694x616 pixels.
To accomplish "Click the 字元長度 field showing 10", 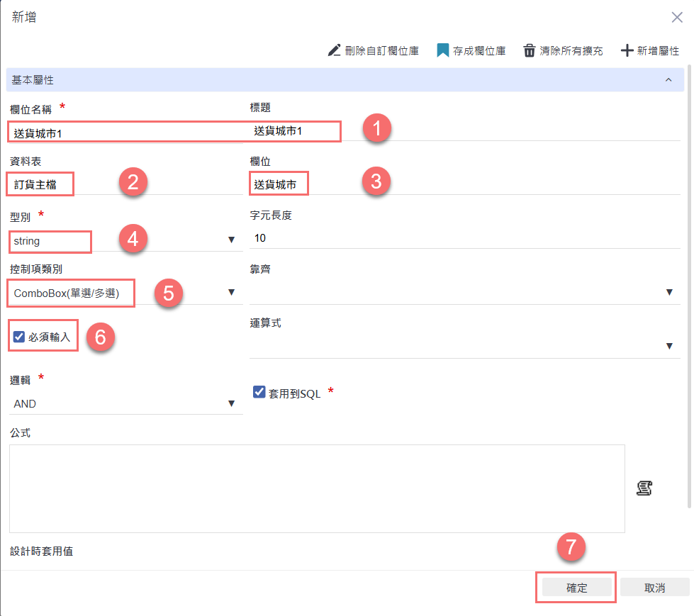I will pos(464,238).
